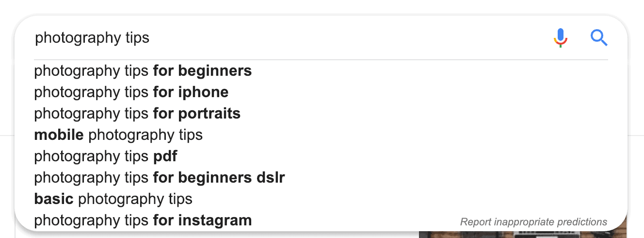Choose the "photography tips pdf" suggestion
The image size is (644, 238).
pos(106,156)
